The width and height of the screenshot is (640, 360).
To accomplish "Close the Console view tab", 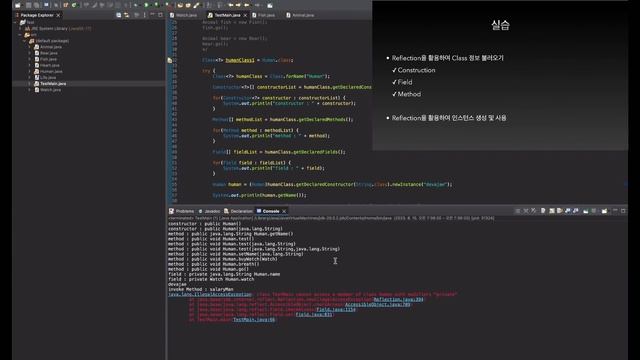I will click(x=284, y=211).
